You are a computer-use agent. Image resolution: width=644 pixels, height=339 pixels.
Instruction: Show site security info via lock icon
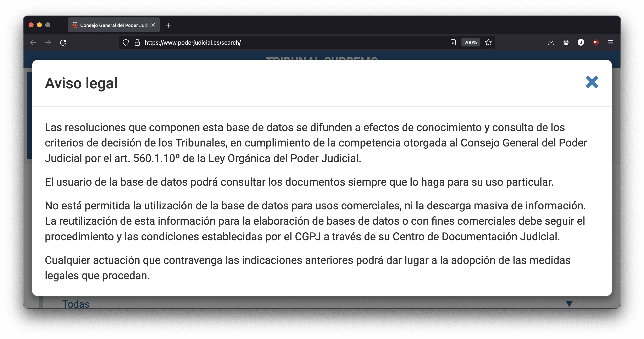(137, 43)
